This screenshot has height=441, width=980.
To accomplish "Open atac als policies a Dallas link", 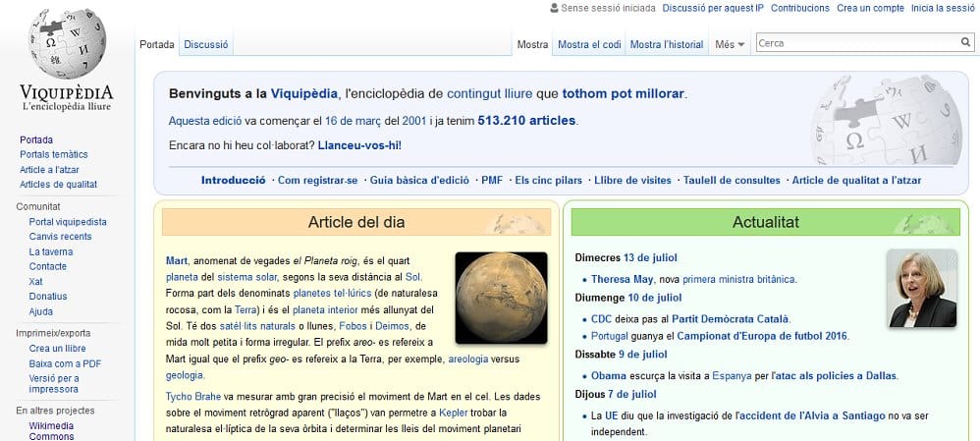I will [x=834, y=376].
